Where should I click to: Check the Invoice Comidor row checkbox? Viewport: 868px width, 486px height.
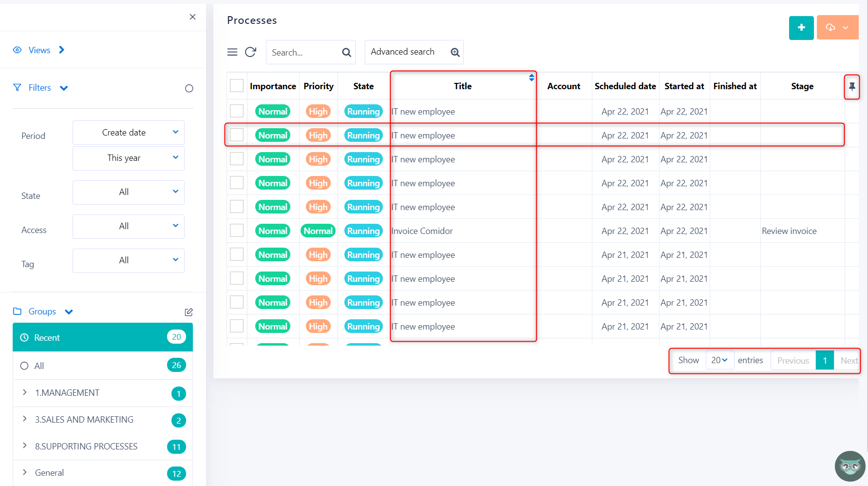237,231
